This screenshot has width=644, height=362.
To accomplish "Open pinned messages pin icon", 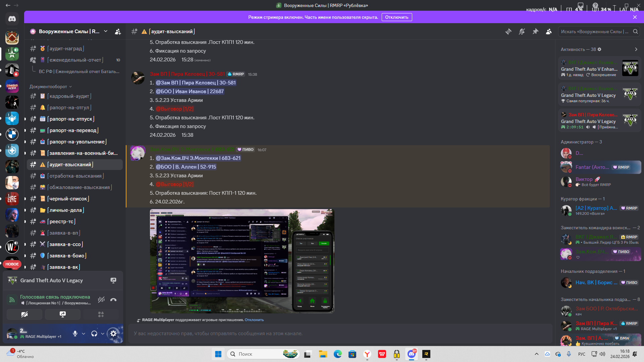I will [535, 32].
